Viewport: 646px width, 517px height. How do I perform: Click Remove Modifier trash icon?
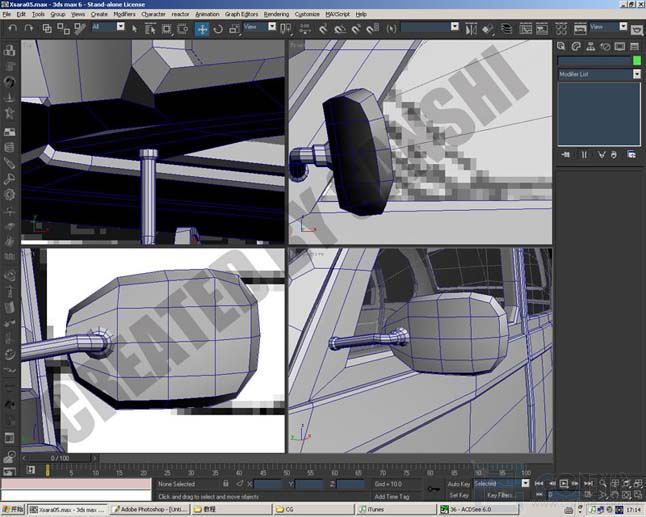click(x=613, y=155)
